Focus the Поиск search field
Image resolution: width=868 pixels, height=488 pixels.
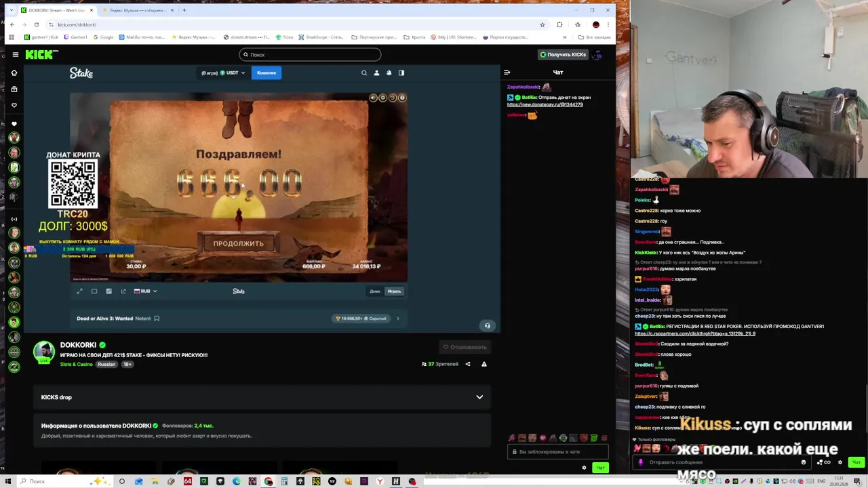[x=310, y=55]
